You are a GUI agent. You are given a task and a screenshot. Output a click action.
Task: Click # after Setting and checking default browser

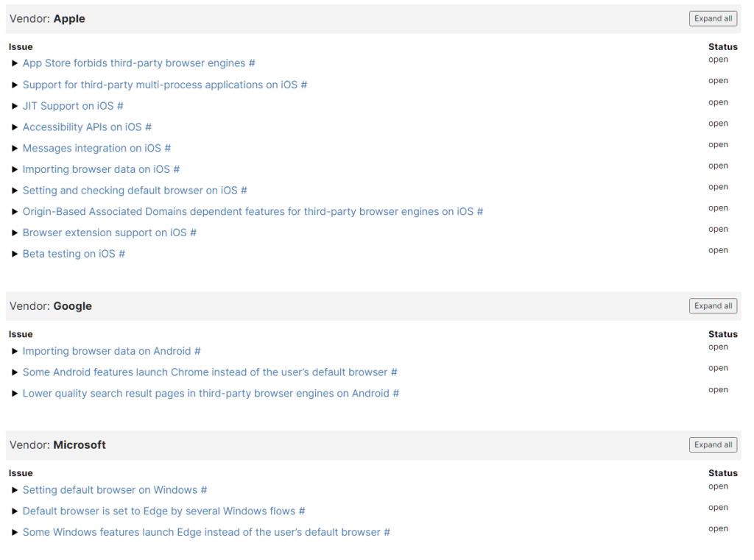point(244,191)
